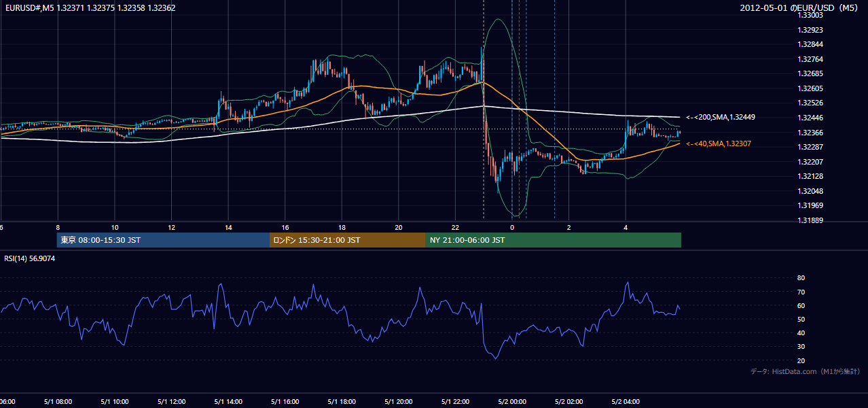Click the bottom time label 5/1 12:00
Viewport: 868px width, 408px height.
tap(171, 402)
